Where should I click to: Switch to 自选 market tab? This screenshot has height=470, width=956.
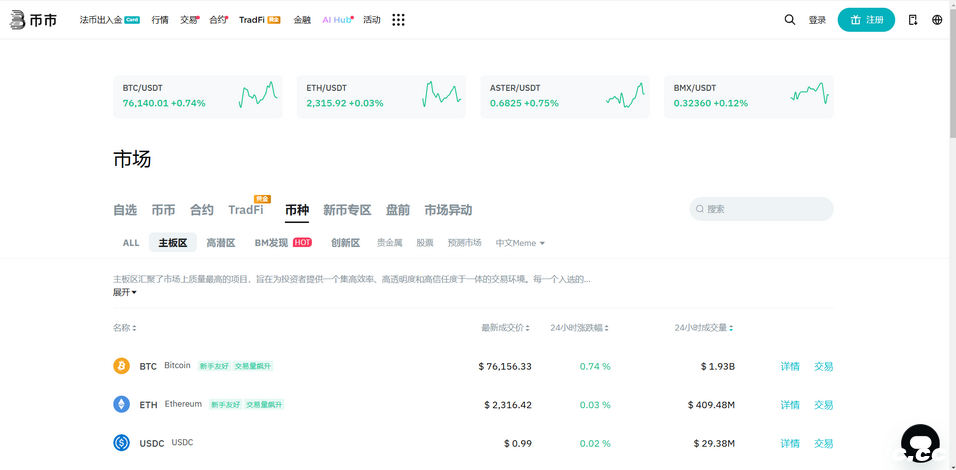click(x=125, y=210)
